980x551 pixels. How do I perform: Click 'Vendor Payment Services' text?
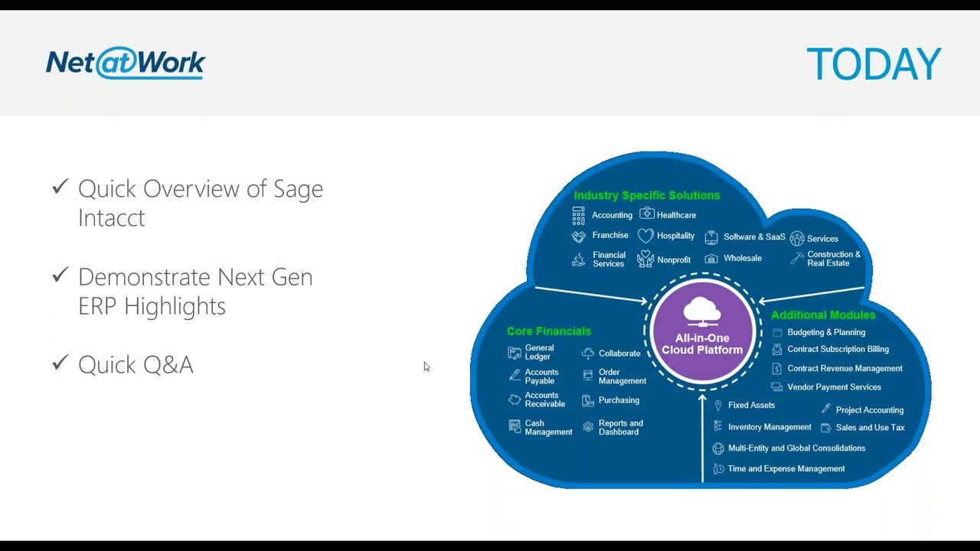(x=835, y=387)
